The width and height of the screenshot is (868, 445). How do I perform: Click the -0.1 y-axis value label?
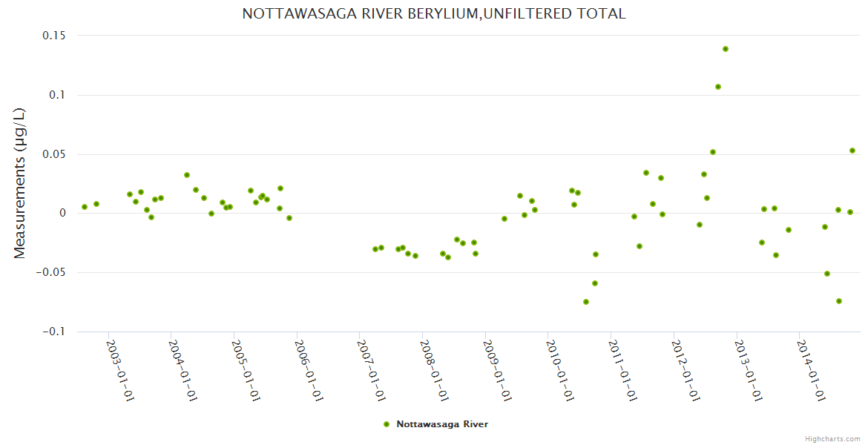(53, 332)
